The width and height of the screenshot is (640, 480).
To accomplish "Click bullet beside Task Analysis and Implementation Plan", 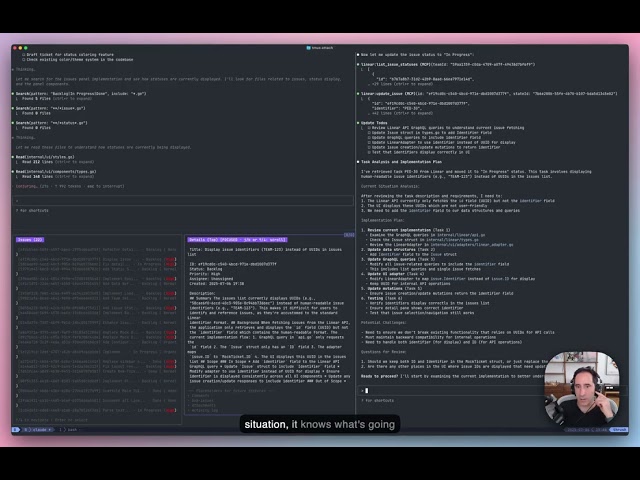I will tap(358, 162).
